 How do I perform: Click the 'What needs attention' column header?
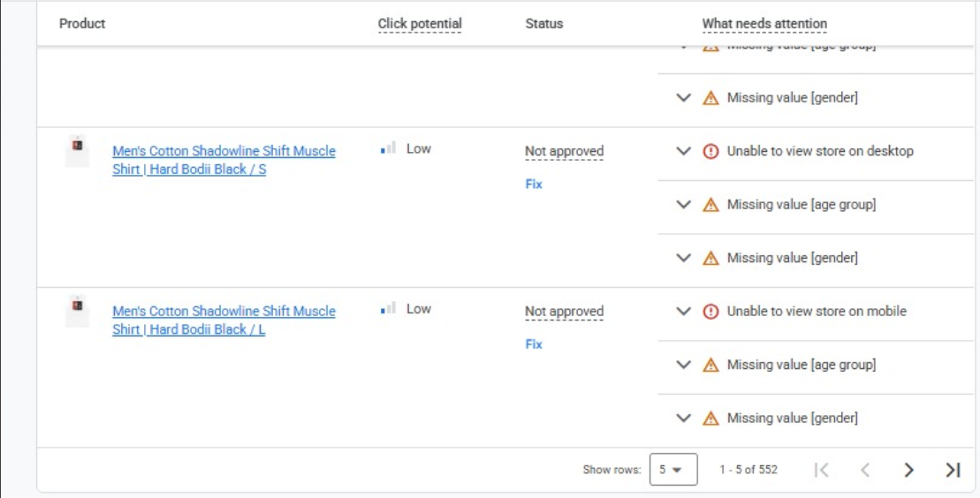(764, 24)
